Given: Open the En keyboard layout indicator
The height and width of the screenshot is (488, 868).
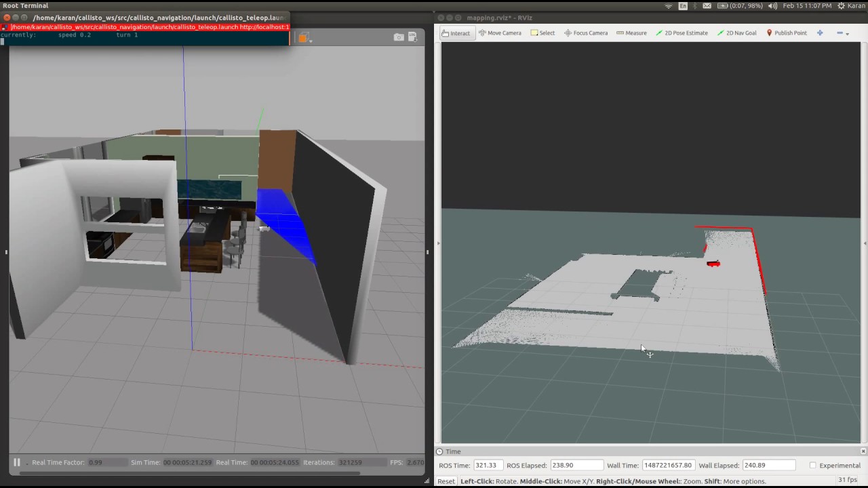Looking at the screenshot, I should (683, 5).
